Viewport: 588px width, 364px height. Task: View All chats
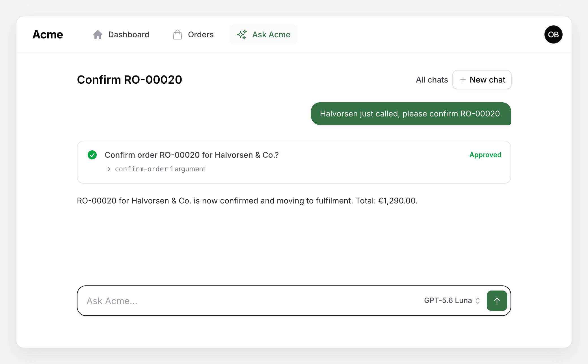point(432,80)
